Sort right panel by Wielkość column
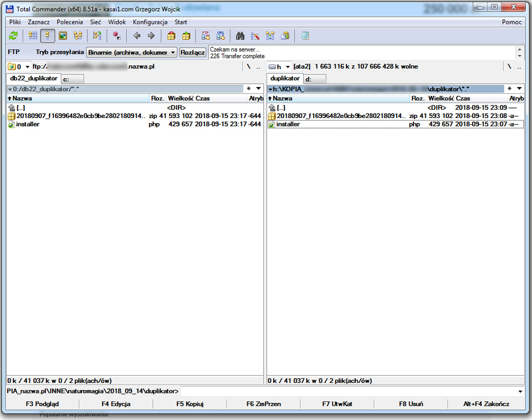 (x=441, y=99)
